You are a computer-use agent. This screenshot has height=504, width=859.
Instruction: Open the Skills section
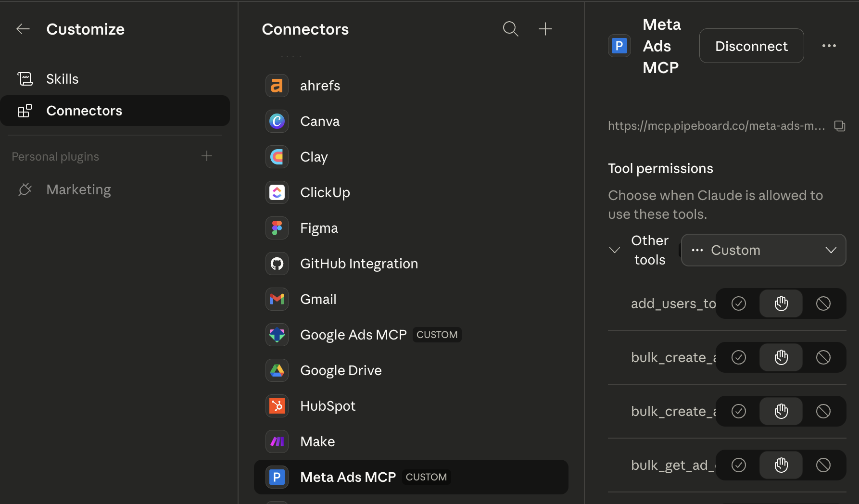[x=63, y=79]
